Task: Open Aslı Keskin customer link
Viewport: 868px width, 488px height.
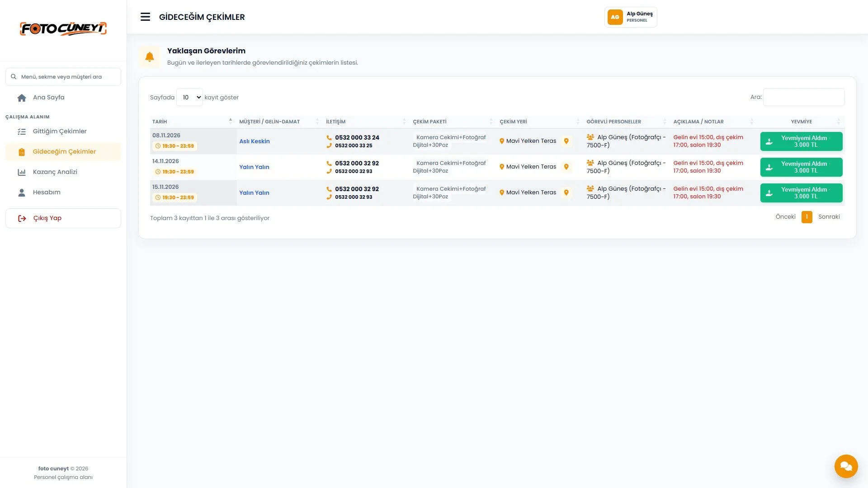Action: (254, 141)
